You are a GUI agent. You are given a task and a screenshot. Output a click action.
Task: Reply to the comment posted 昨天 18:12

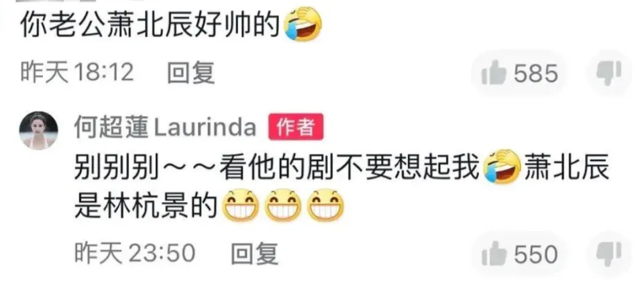pyautogui.click(x=191, y=74)
